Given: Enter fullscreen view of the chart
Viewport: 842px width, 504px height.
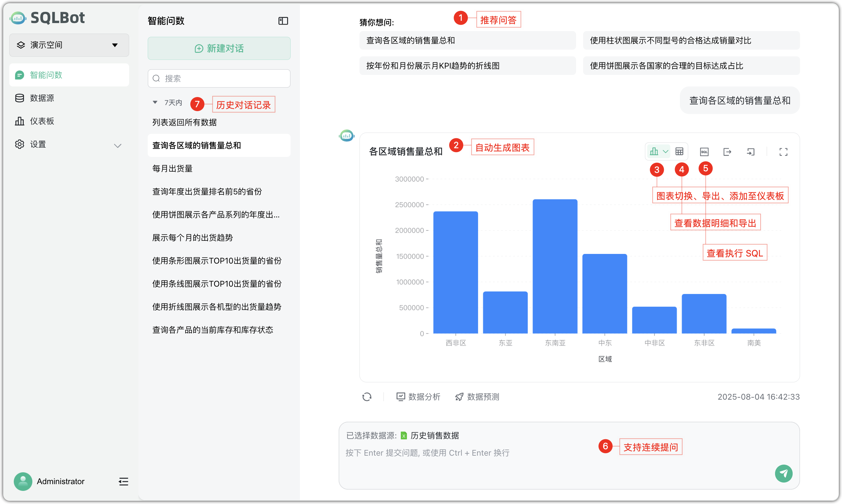Looking at the screenshot, I should pos(784,152).
